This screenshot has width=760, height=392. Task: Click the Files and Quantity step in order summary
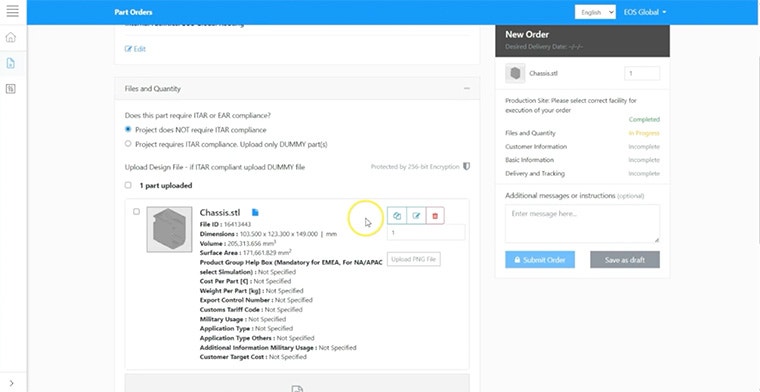coord(530,133)
